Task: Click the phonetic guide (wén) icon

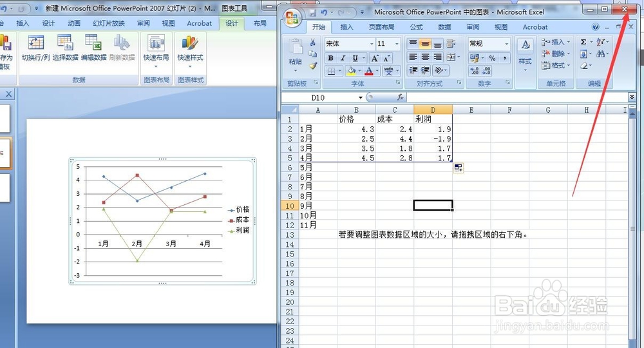Action: (388, 71)
